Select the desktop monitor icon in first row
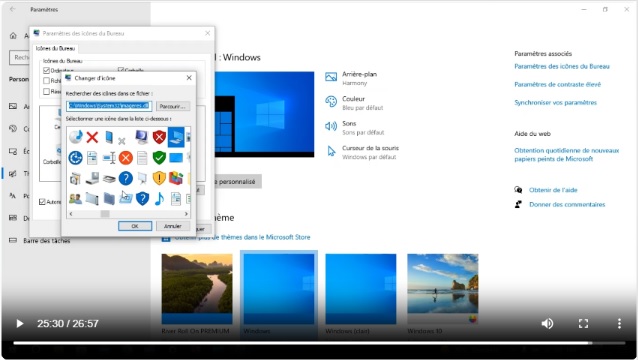This screenshot has width=638, height=360. tap(142, 137)
